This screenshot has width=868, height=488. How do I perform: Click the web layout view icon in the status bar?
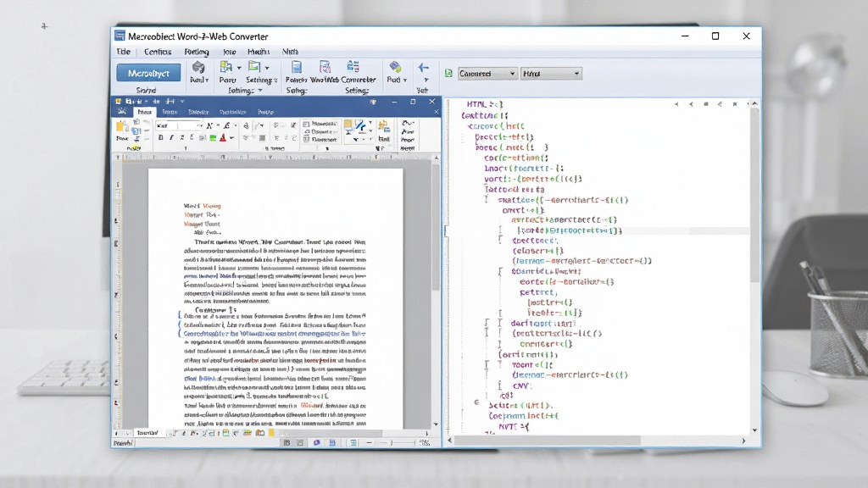[x=353, y=442]
